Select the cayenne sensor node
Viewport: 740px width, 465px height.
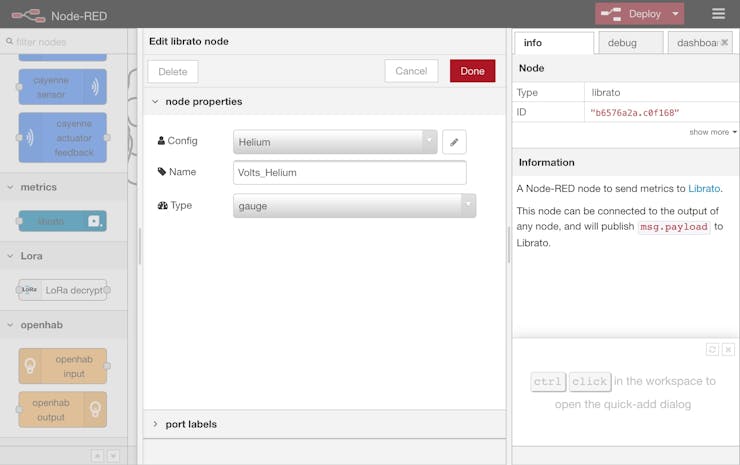(63, 87)
